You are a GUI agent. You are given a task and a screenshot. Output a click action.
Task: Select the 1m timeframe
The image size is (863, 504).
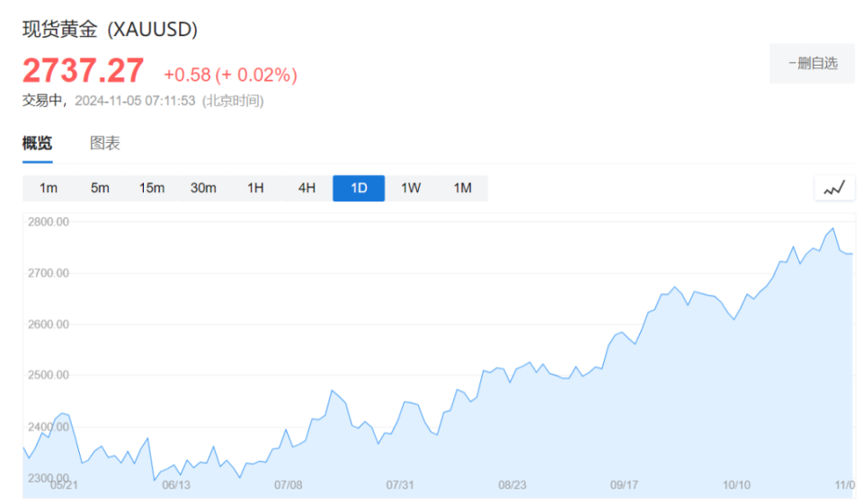click(49, 189)
